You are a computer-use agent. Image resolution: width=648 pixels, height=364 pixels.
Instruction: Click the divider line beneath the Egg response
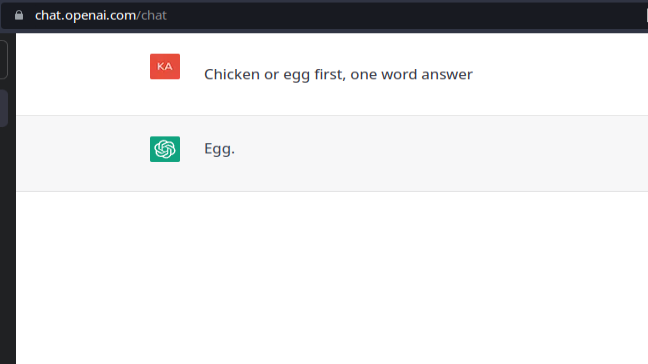[x=332, y=191]
